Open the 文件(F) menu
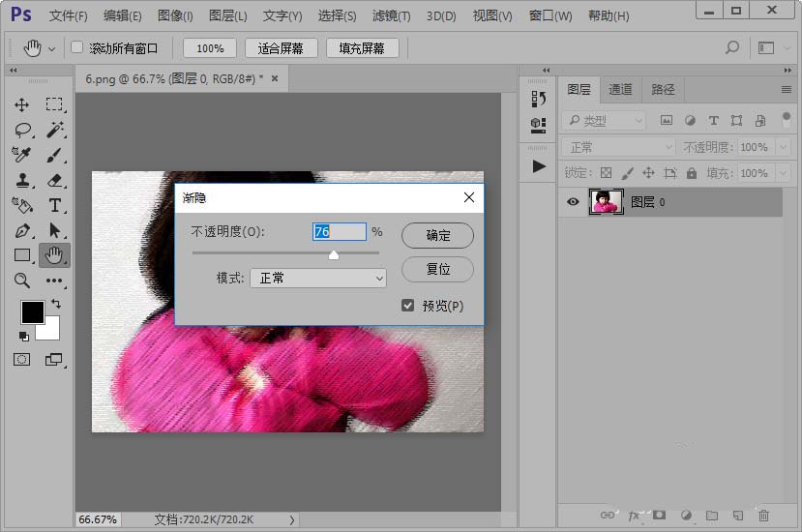The height and width of the screenshot is (532, 802). pos(68,15)
